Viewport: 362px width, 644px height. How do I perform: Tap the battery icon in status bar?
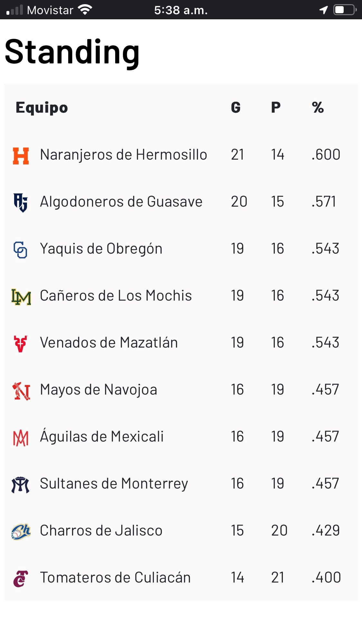pos(344,10)
